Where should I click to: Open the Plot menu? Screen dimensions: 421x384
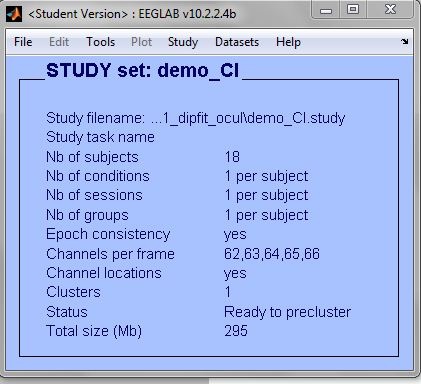tap(141, 42)
